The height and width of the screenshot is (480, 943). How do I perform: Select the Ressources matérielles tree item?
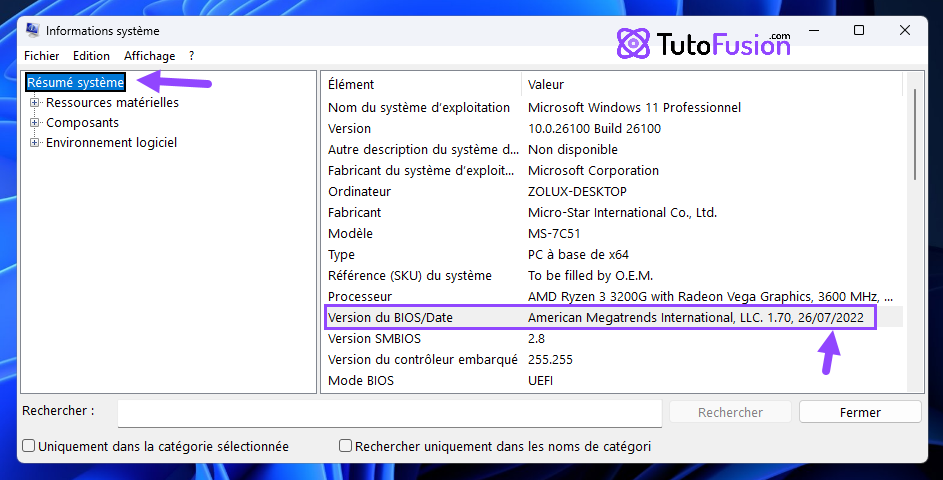[112, 103]
